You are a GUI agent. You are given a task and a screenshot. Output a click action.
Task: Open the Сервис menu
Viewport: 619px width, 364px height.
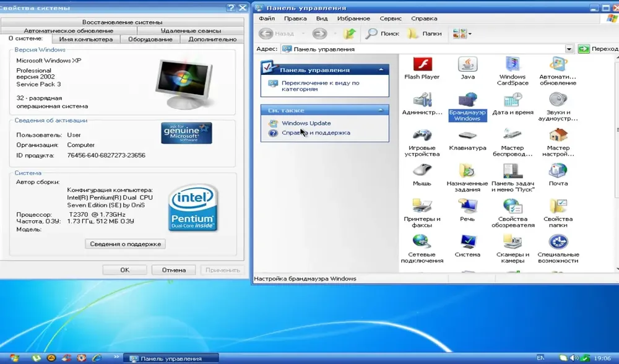click(x=391, y=19)
